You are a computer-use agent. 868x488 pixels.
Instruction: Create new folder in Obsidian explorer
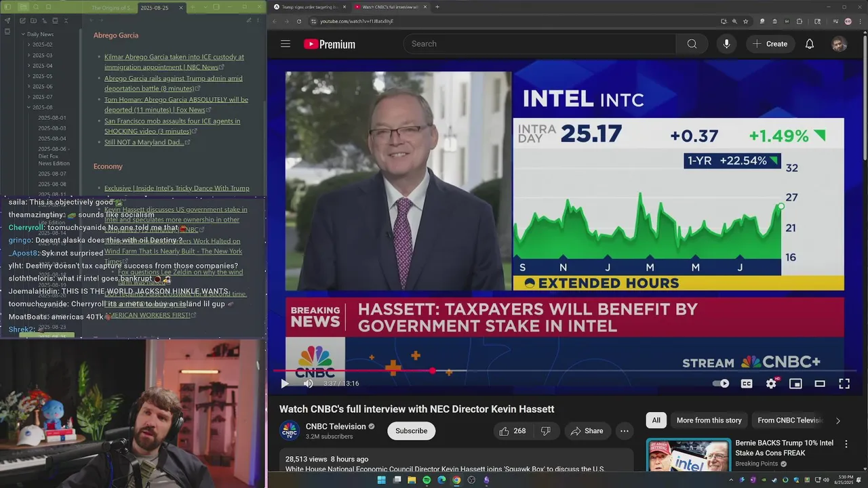tap(33, 21)
